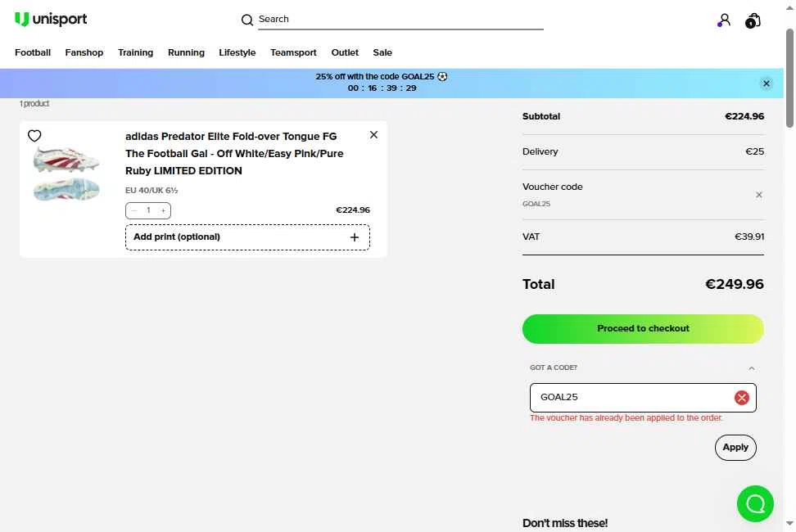Decrease product quantity with minus
The height and width of the screenshot is (532, 796).
(134, 210)
